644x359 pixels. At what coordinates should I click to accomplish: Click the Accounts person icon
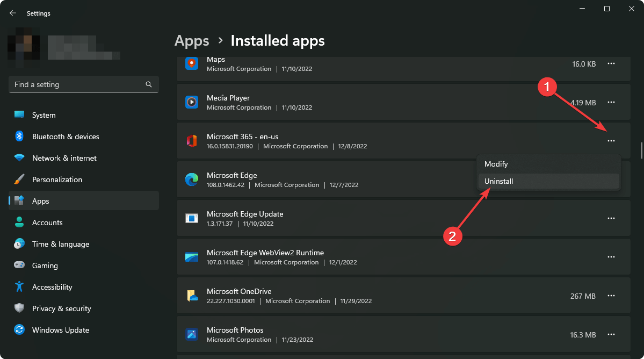19,222
